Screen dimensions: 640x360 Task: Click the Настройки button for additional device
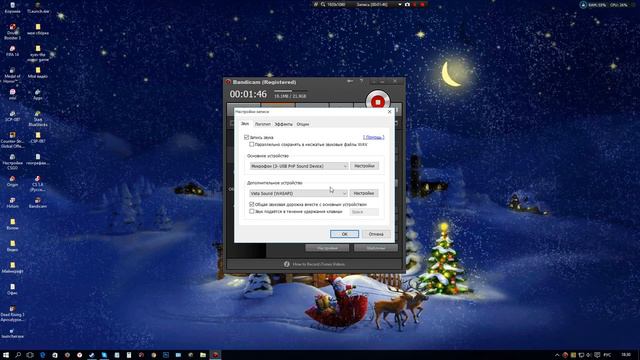364,193
